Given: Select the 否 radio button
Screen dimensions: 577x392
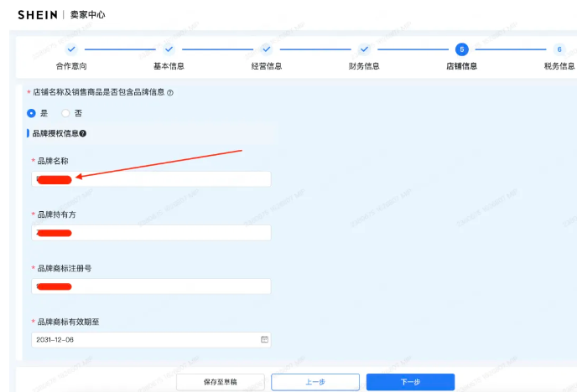Looking at the screenshot, I should (65, 113).
